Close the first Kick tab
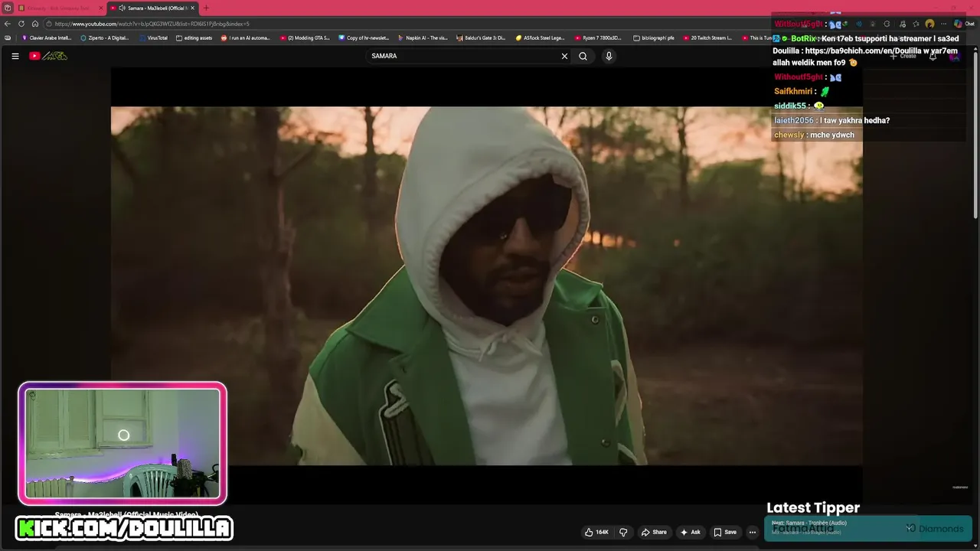Image resolution: width=980 pixels, height=551 pixels. pyautogui.click(x=100, y=8)
